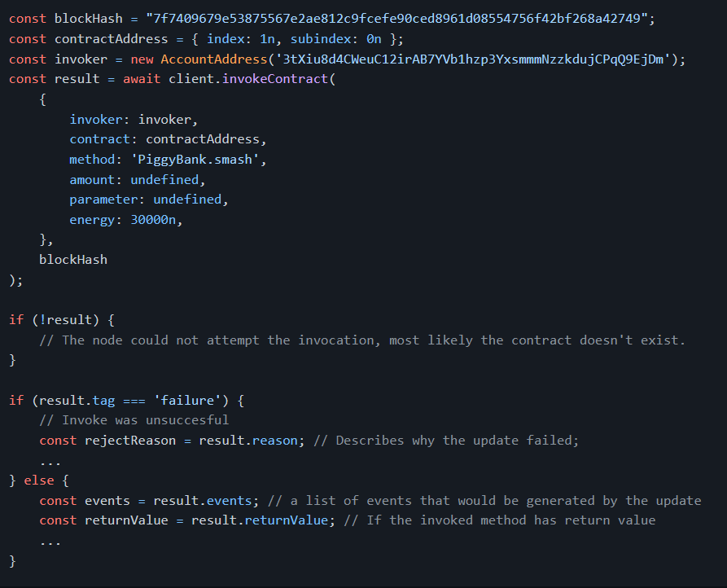Click the energy value 30000n
This screenshot has height=588, width=727.
click(153, 220)
